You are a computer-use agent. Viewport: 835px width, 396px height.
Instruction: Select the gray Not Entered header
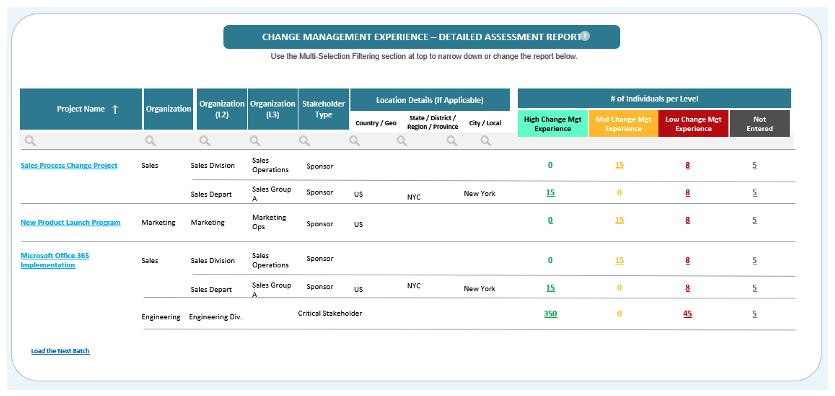tap(760, 124)
